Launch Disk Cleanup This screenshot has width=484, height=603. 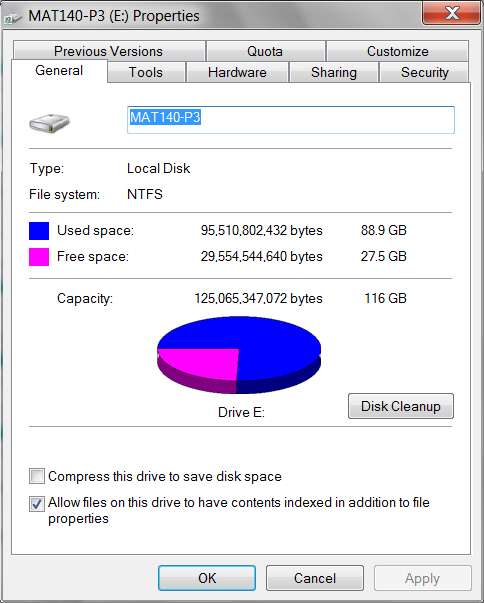pos(401,406)
